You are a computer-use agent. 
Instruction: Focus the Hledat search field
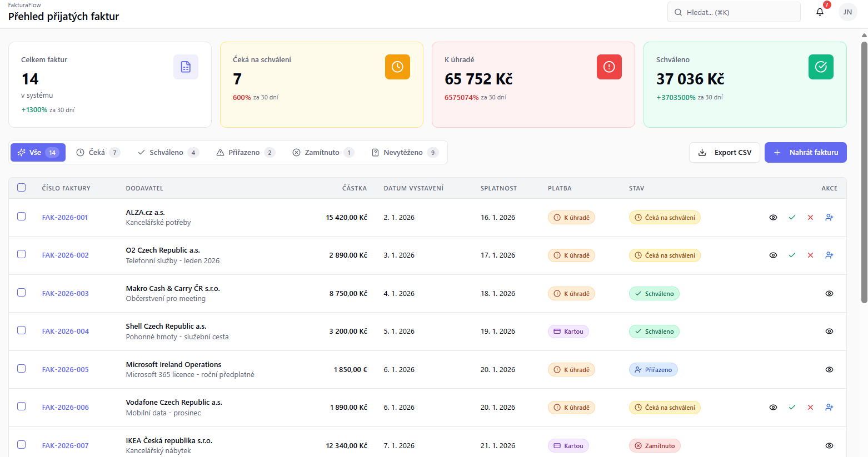[x=734, y=12]
